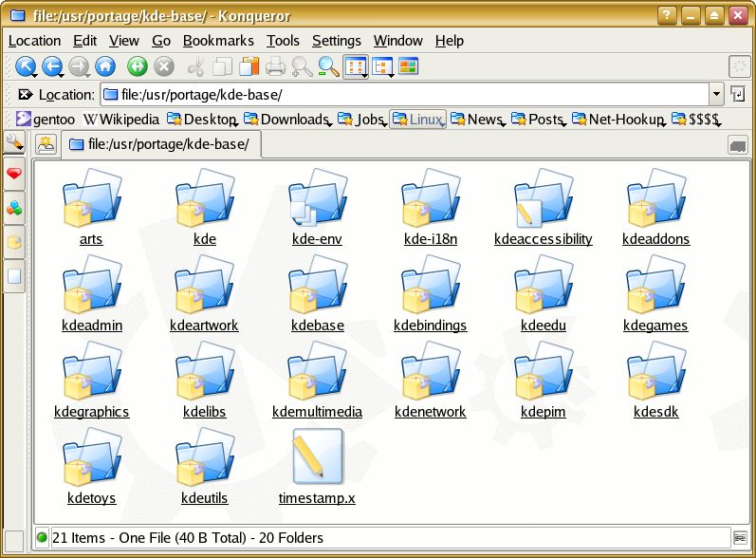Open the sidebar blank page icon

coord(14,276)
